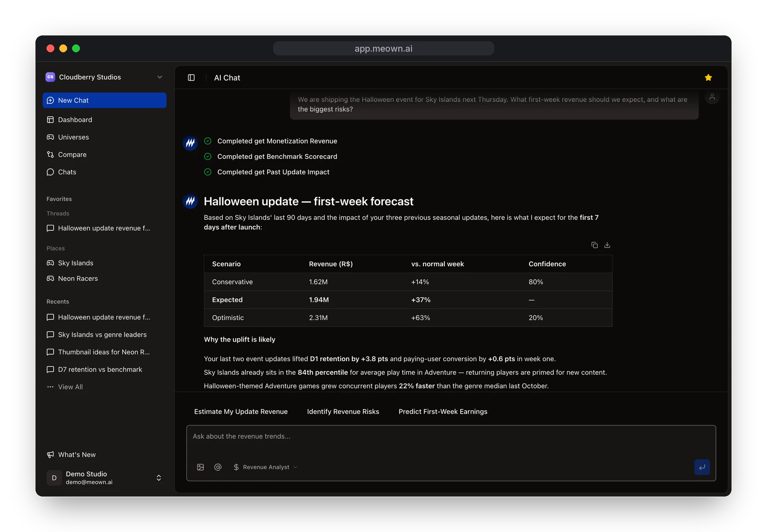Download the forecast table
The width and height of the screenshot is (767, 532).
[607, 245]
